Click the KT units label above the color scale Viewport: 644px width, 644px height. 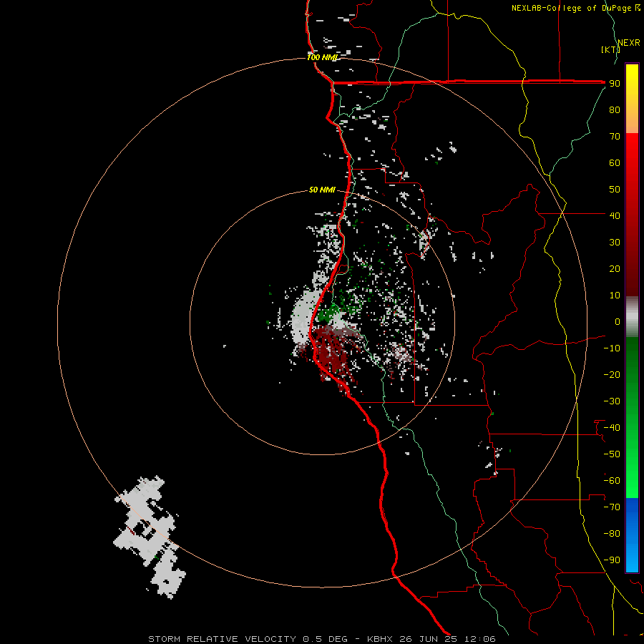click(610, 49)
